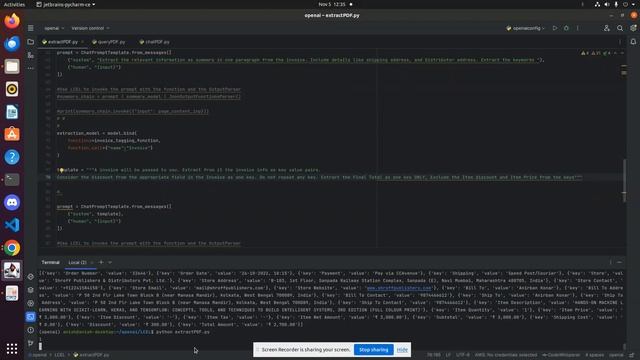
Task: Click the Hide link in sharing bar
Action: tap(402, 349)
